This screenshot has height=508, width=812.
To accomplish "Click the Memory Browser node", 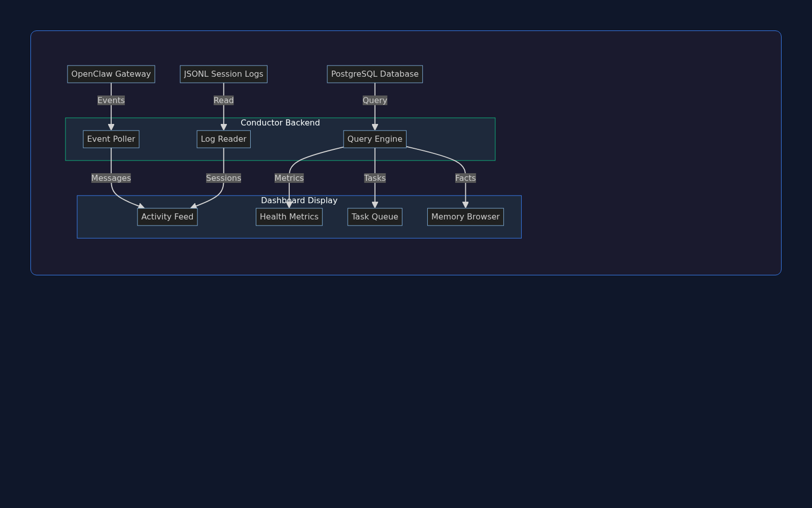I will tap(465, 217).
